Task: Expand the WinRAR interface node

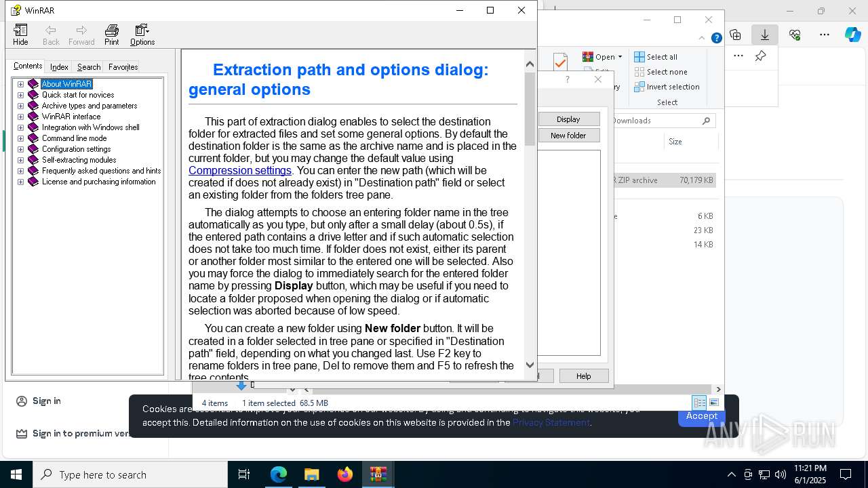Action: click(x=20, y=117)
